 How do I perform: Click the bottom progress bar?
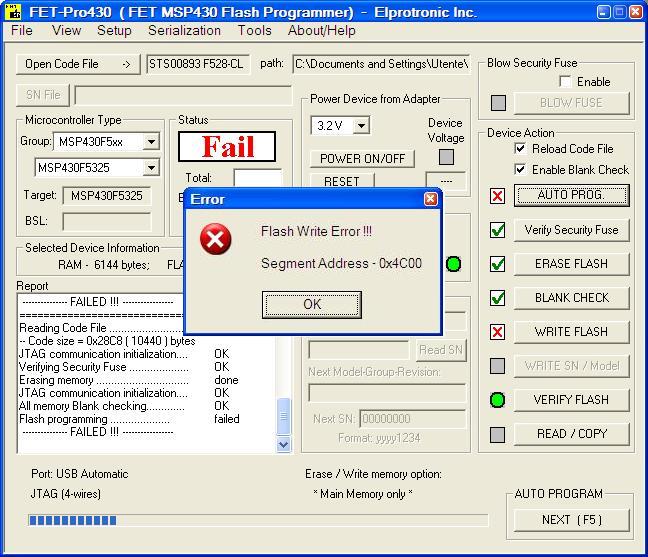click(258, 520)
